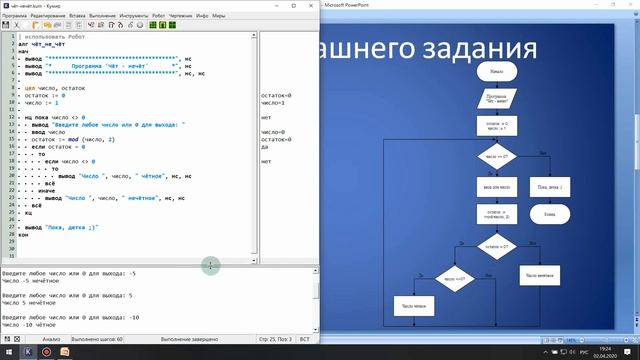
Task: Click the slide title 'ашнего задания'
Action: pos(429,48)
